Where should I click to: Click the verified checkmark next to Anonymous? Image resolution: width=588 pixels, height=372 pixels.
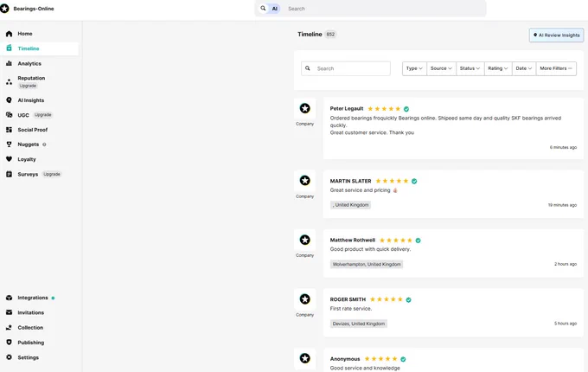point(403,359)
